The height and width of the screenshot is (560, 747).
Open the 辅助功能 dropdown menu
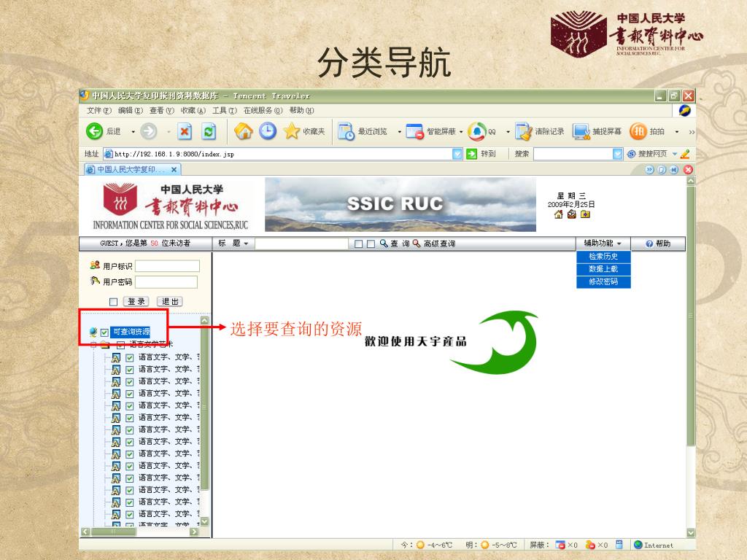click(603, 244)
